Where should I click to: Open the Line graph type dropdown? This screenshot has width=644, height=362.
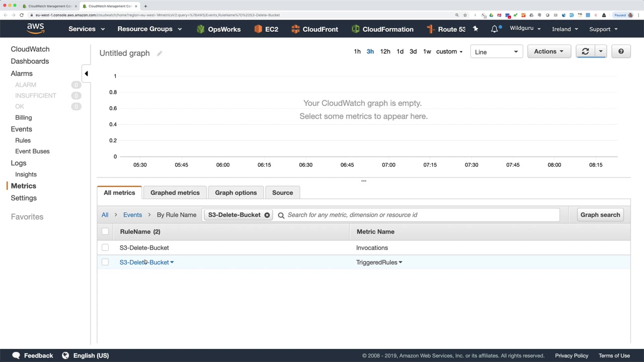point(496,52)
